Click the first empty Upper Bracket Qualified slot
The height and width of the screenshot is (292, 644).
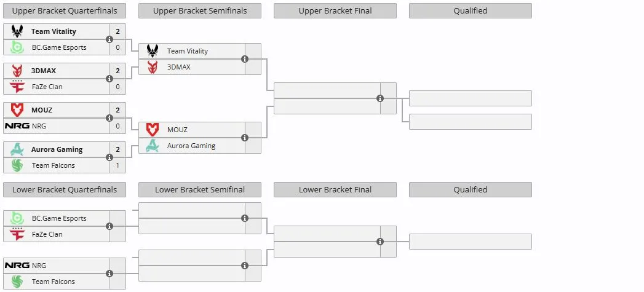(x=471, y=98)
